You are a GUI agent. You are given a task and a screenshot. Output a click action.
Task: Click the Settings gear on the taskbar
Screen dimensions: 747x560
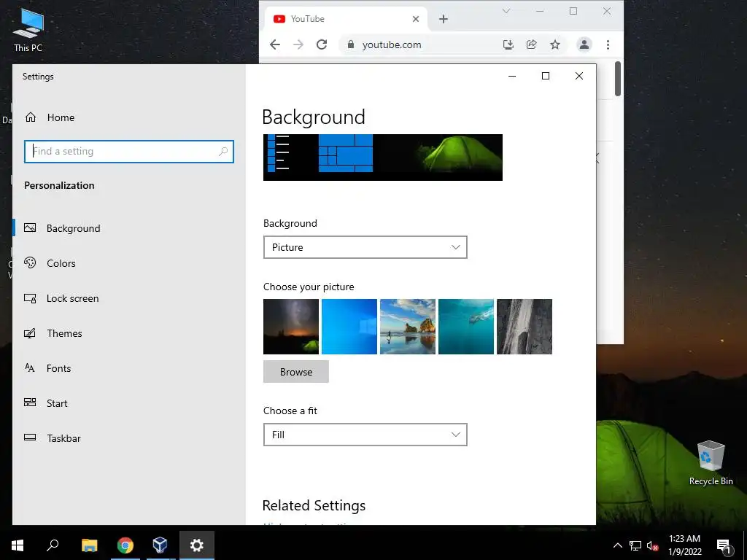(197, 545)
